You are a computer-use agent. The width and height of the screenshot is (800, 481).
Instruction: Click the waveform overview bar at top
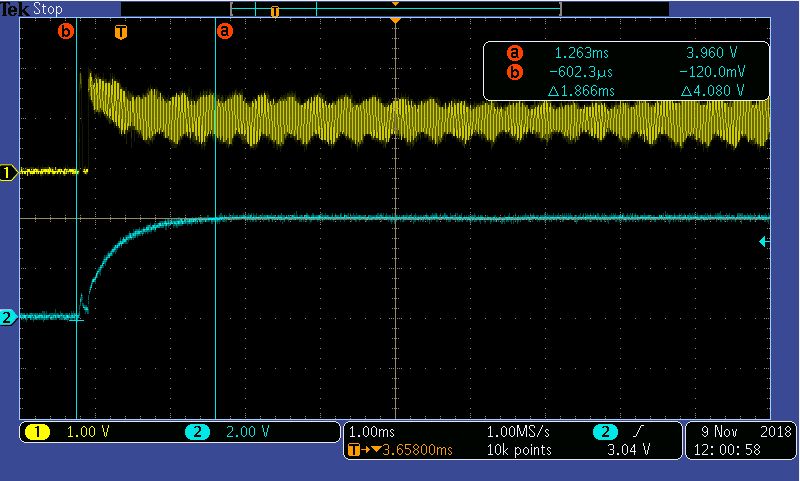coord(395,8)
